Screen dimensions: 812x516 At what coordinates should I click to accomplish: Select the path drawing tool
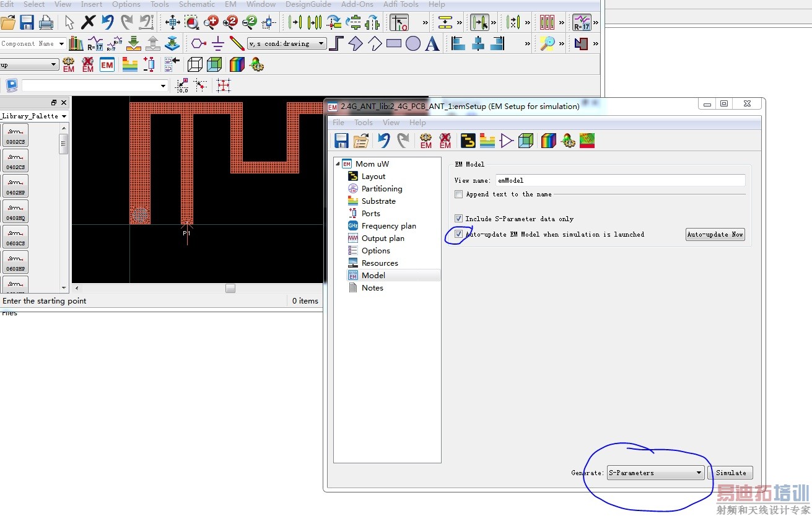click(336, 43)
